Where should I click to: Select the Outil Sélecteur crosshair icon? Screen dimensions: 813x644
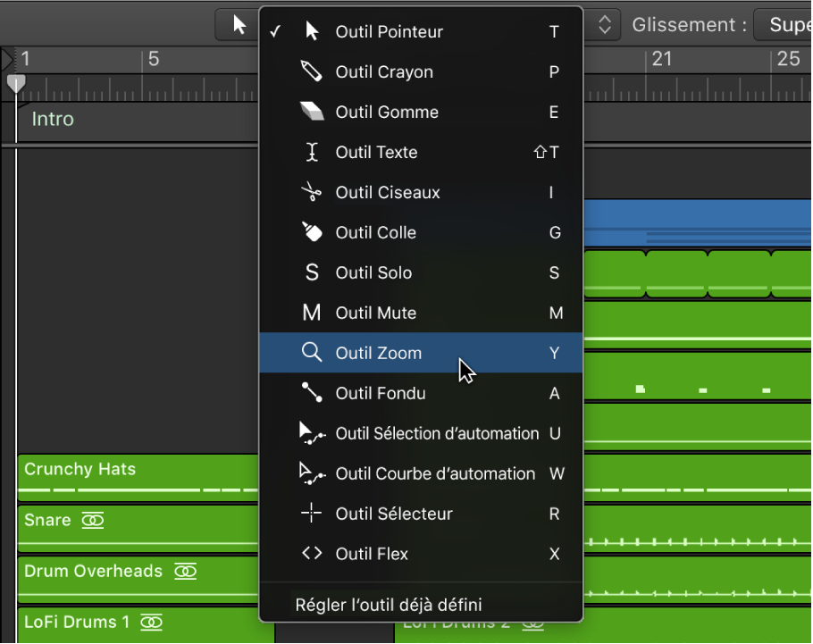311,513
